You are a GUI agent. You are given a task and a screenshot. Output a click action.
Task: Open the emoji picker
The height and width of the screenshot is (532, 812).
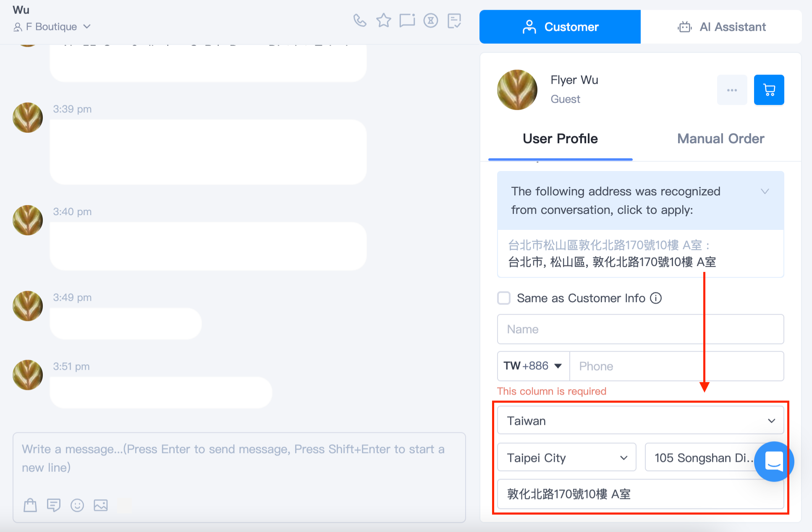click(77, 505)
